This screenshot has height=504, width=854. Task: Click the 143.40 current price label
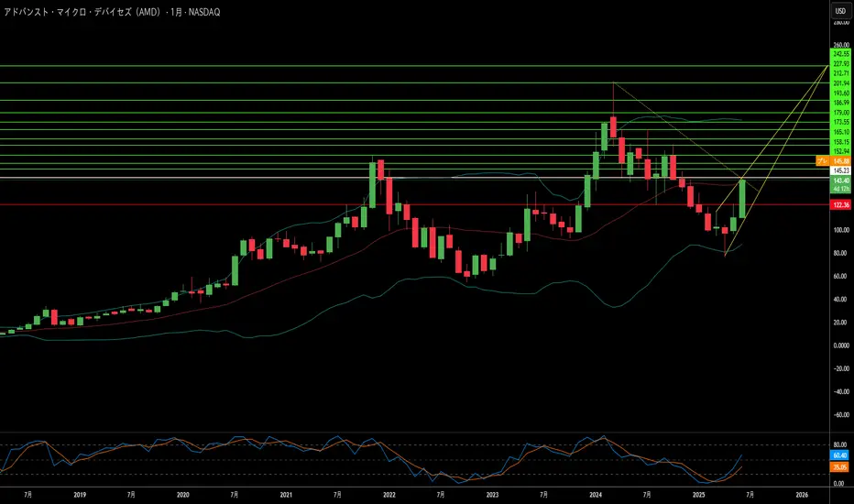pyautogui.click(x=841, y=181)
